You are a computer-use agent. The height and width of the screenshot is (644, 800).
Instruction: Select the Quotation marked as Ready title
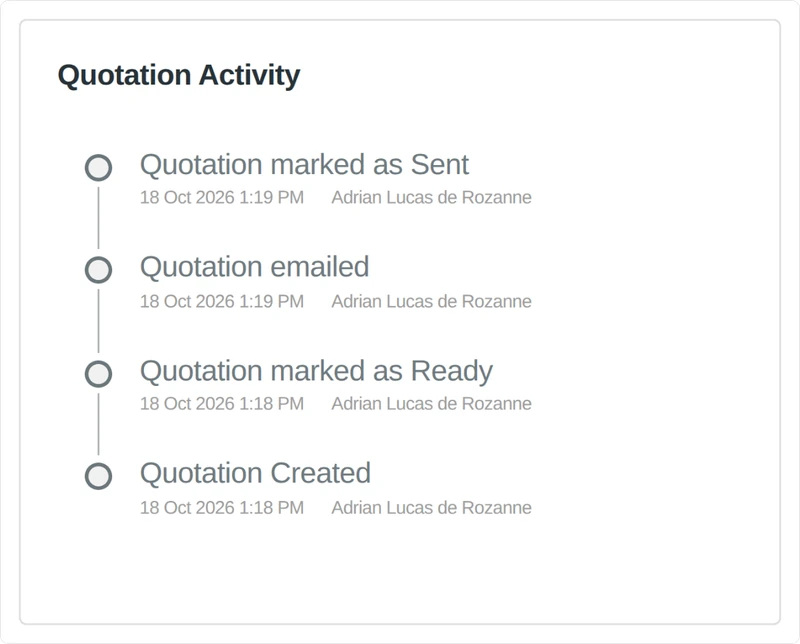pyautogui.click(x=316, y=371)
